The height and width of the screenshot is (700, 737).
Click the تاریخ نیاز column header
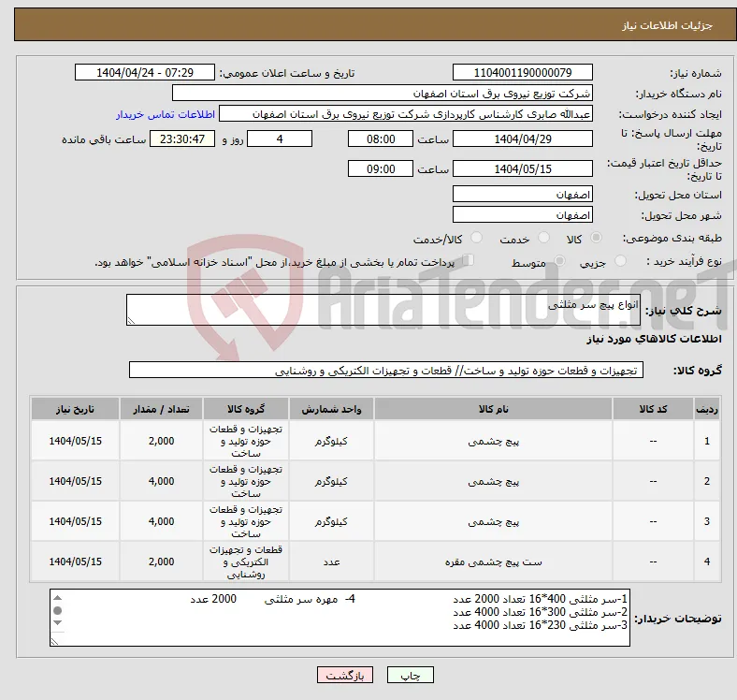[75, 409]
